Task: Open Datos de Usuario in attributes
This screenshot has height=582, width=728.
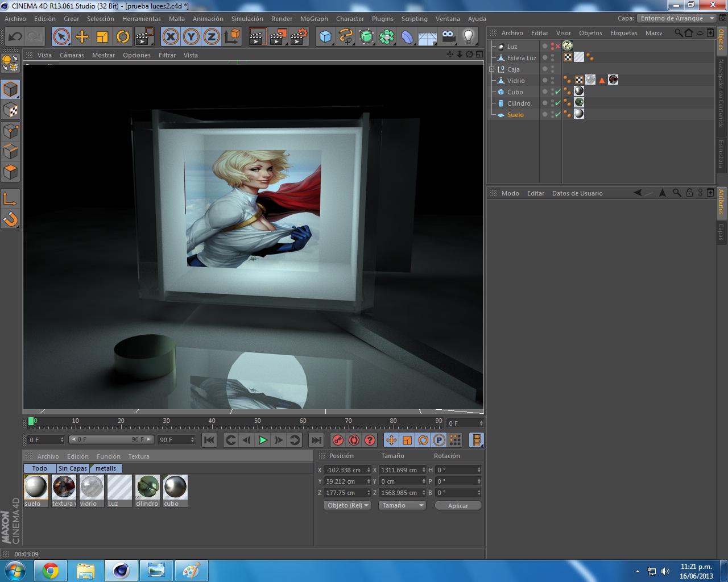Action: click(577, 193)
